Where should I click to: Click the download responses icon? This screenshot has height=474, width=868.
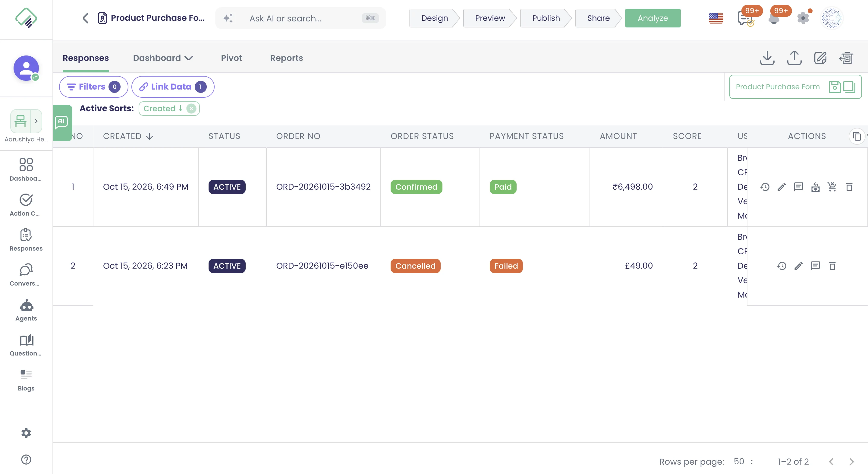(x=767, y=58)
